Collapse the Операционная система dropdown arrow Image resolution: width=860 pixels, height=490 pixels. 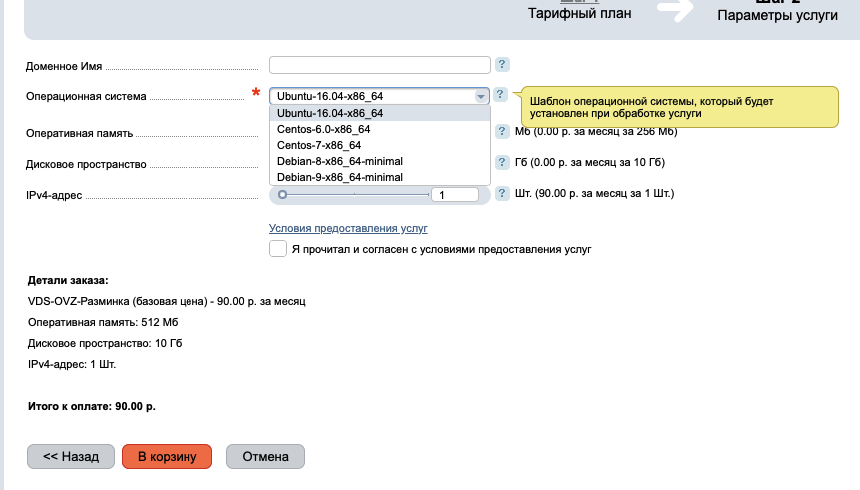[481, 97]
